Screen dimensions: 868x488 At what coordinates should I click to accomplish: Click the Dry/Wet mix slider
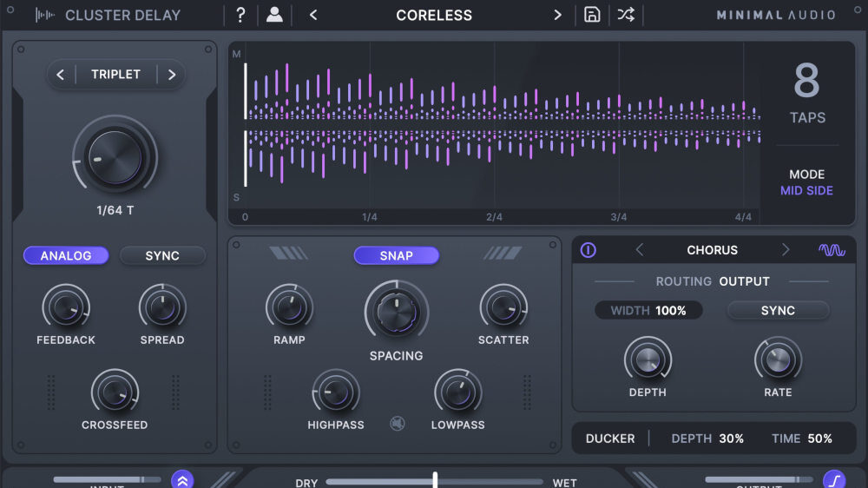[435, 481]
